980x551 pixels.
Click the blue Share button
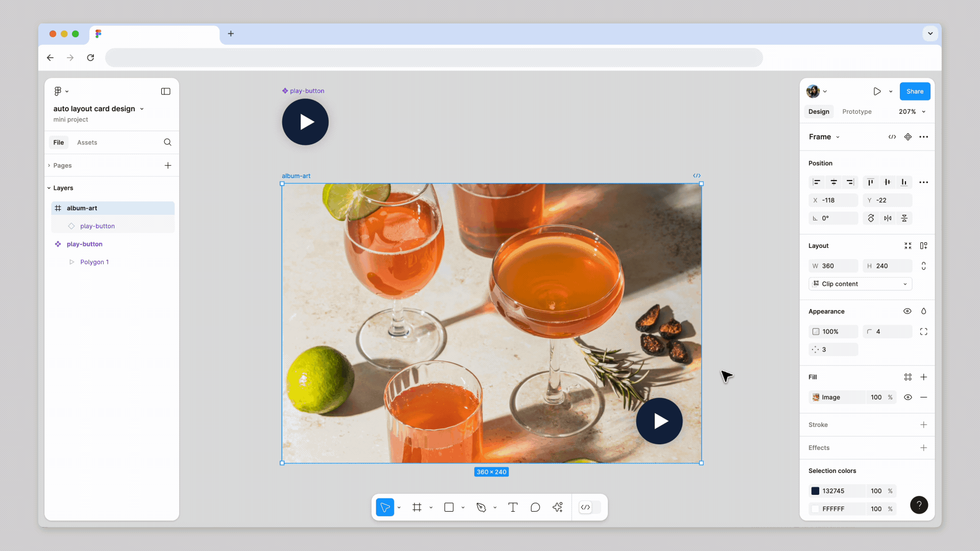point(915,91)
